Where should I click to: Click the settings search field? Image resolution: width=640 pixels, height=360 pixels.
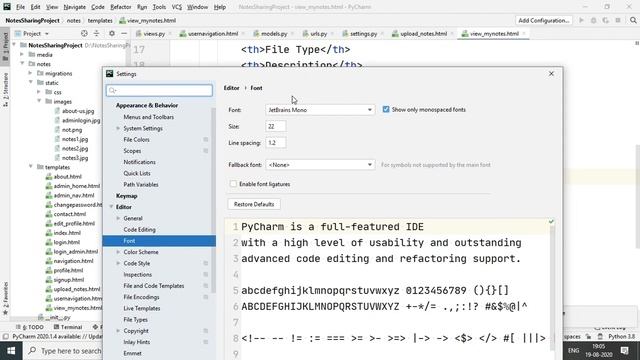(x=159, y=90)
